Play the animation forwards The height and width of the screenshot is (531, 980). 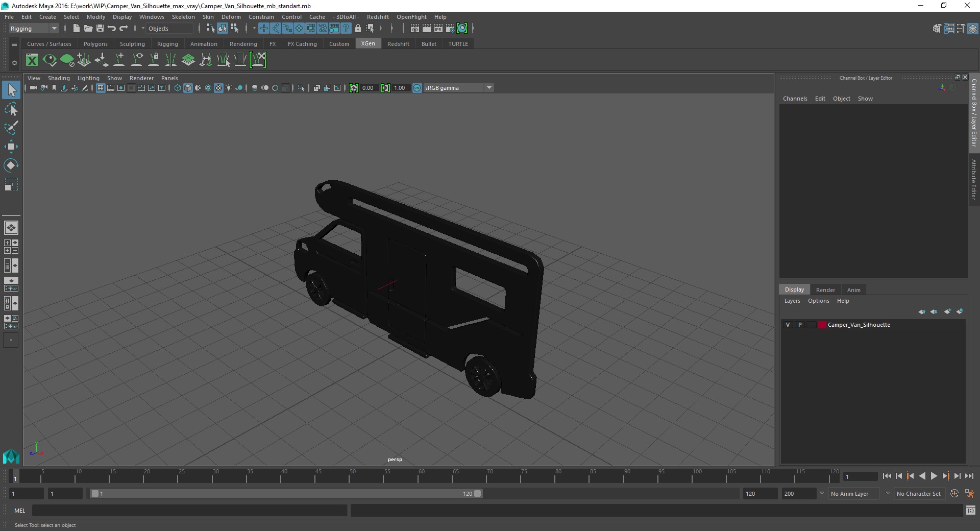pyautogui.click(x=934, y=476)
